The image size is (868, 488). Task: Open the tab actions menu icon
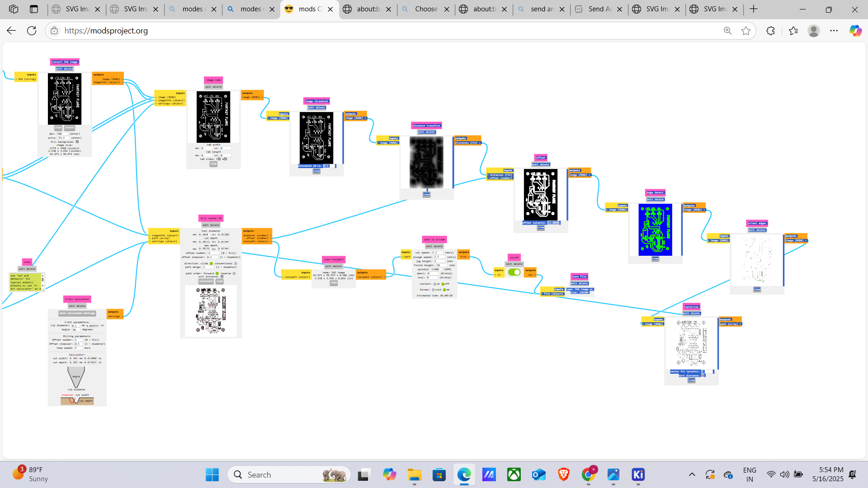[34, 9]
